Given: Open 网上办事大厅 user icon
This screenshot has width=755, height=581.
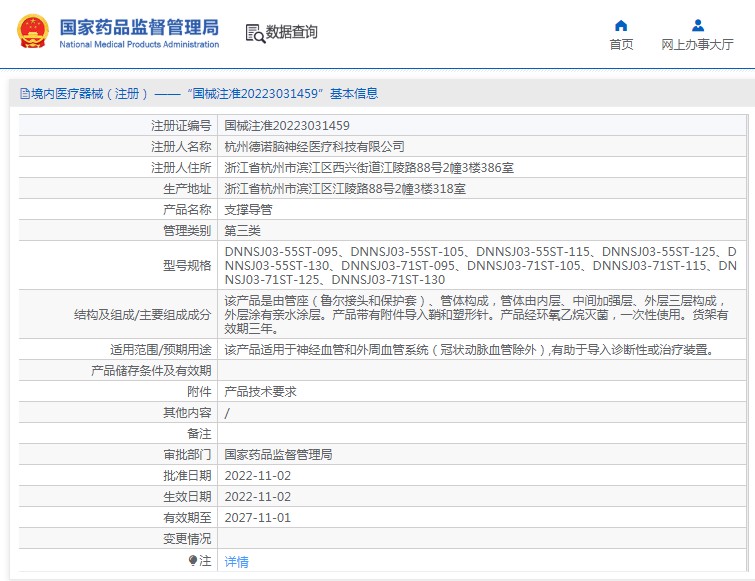Looking at the screenshot, I should [x=698, y=25].
